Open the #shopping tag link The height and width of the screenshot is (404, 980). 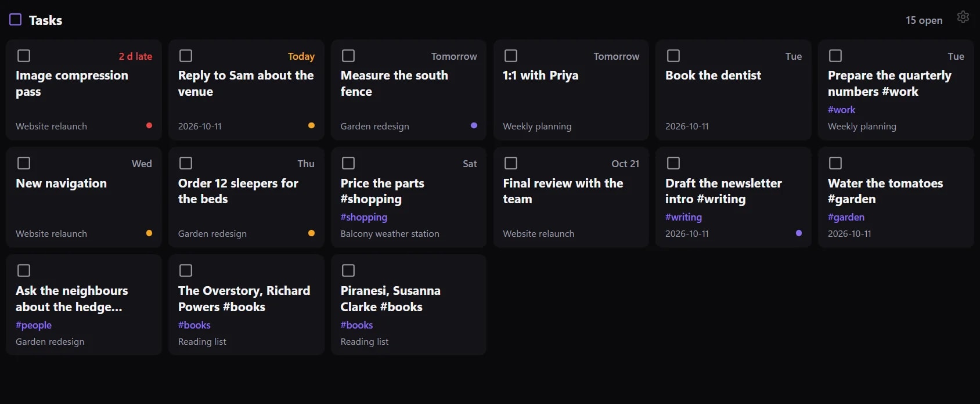coord(364,217)
